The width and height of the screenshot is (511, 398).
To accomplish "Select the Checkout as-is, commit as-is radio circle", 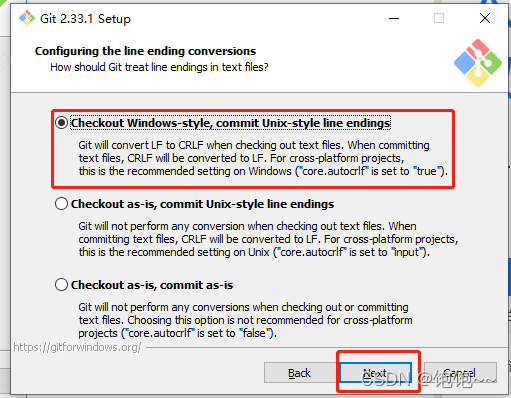I will pos(62,285).
